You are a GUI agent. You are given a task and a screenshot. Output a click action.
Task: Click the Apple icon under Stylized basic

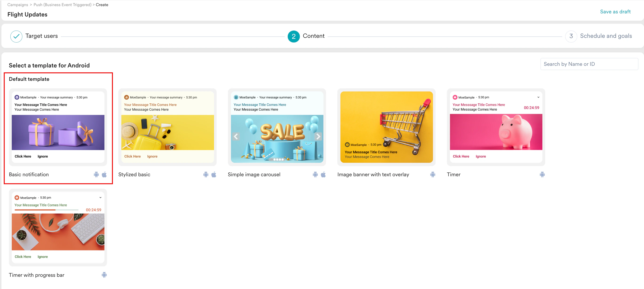214,174
